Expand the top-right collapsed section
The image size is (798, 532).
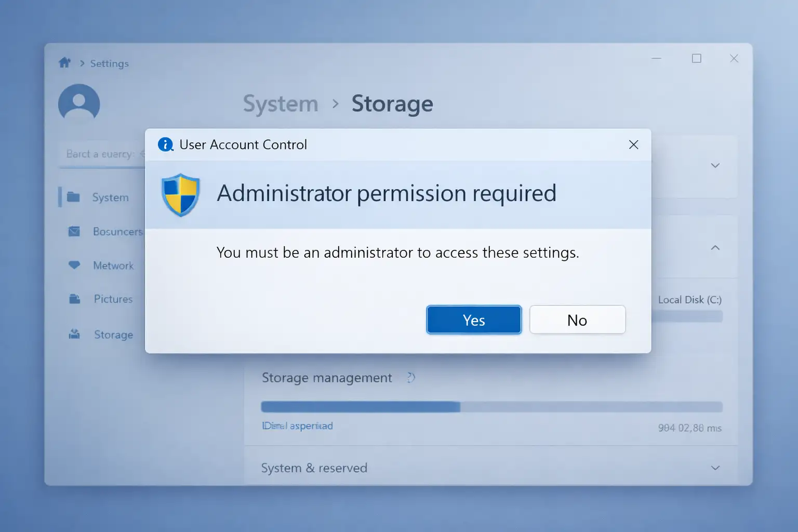click(x=715, y=165)
